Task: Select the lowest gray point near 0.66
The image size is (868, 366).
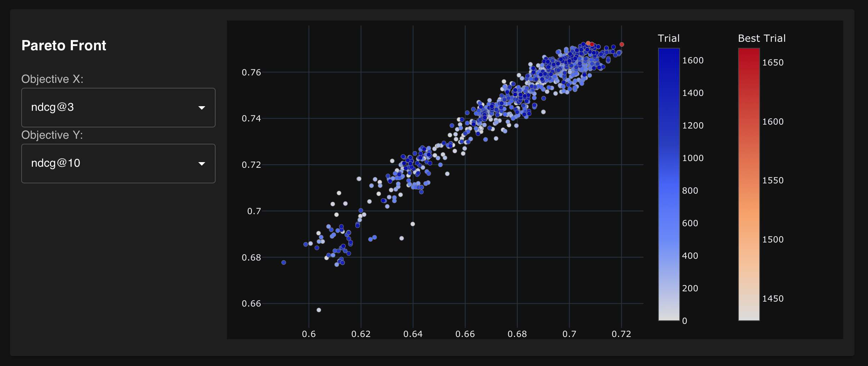Action: point(319,310)
